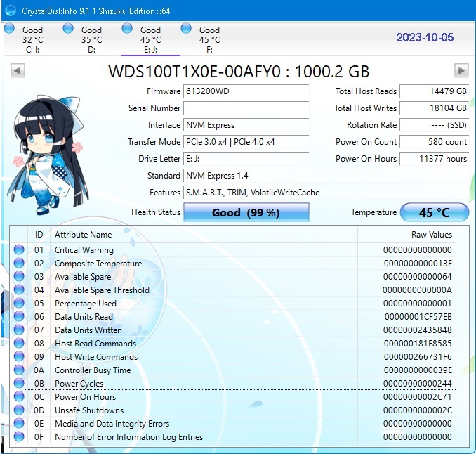This screenshot has width=476, height=454.
Task: Click status orb for Available Spare Threshold row
Action: [19, 290]
